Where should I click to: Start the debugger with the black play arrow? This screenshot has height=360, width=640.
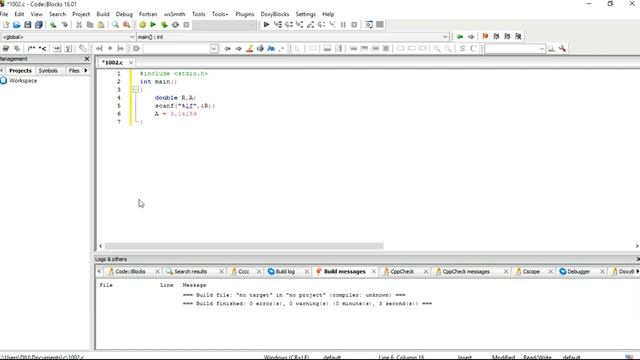click(x=266, y=25)
